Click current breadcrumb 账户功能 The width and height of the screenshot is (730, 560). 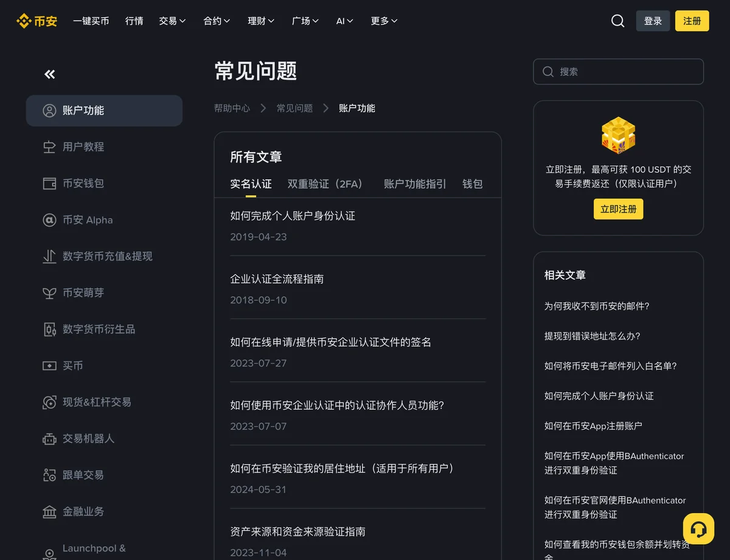[x=357, y=108]
